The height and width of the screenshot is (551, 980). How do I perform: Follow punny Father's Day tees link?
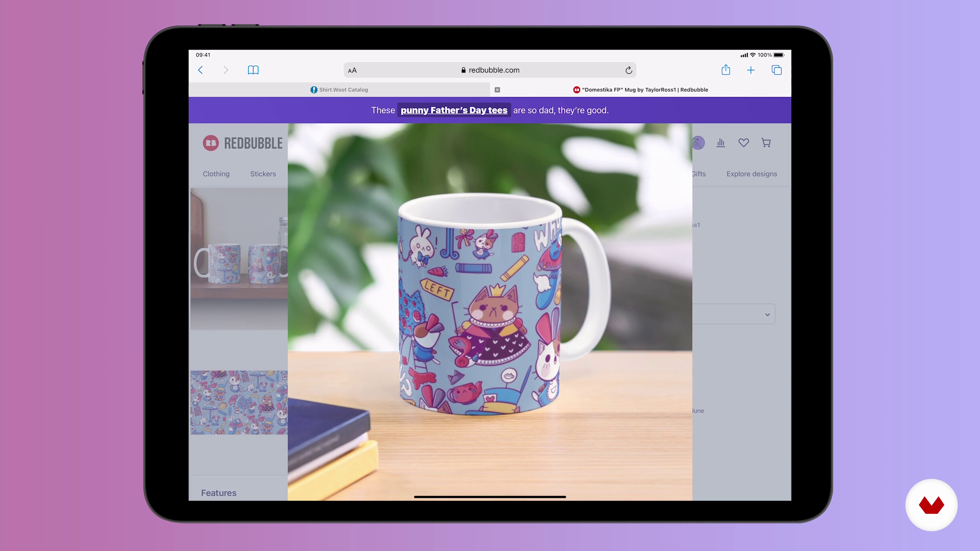point(454,110)
